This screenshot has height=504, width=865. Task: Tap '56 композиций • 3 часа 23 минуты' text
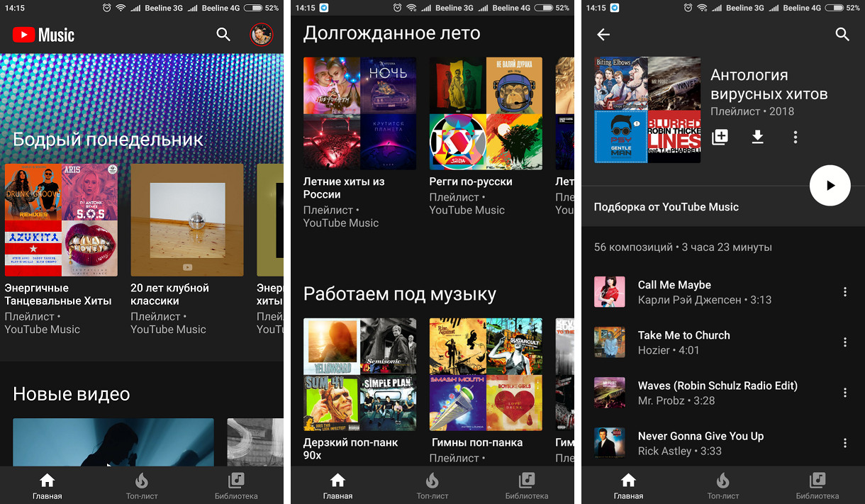click(683, 247)
